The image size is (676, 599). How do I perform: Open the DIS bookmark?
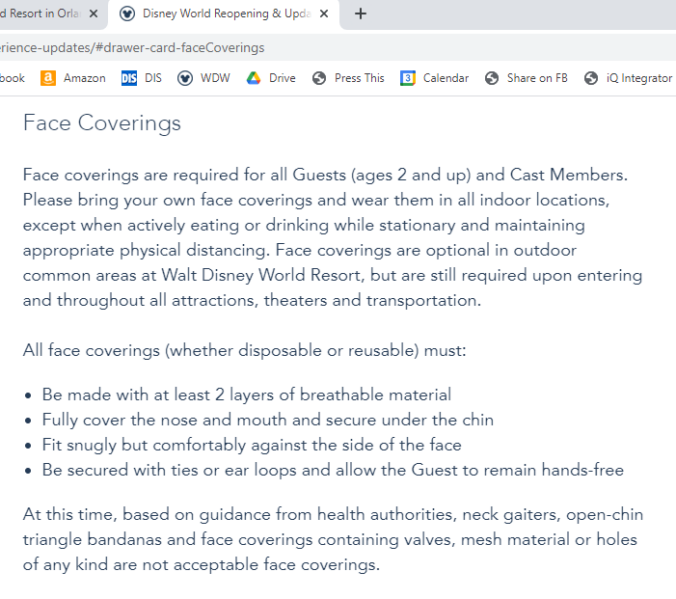[x=141, y=78]
